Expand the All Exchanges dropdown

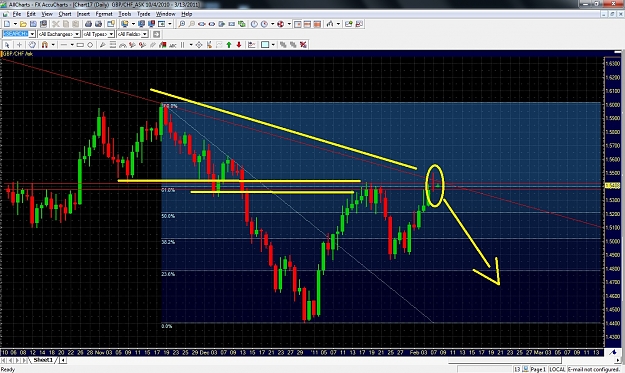77,34
